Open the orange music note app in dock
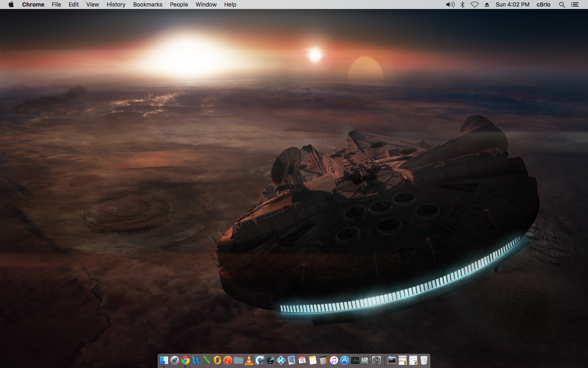This screenshot has height=368, width=588. [x=228, y=360]
